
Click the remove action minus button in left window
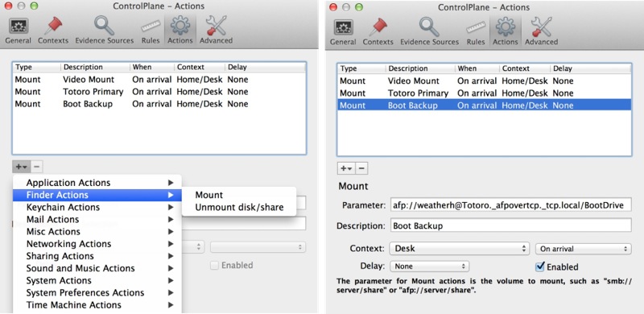click(36, 167)
